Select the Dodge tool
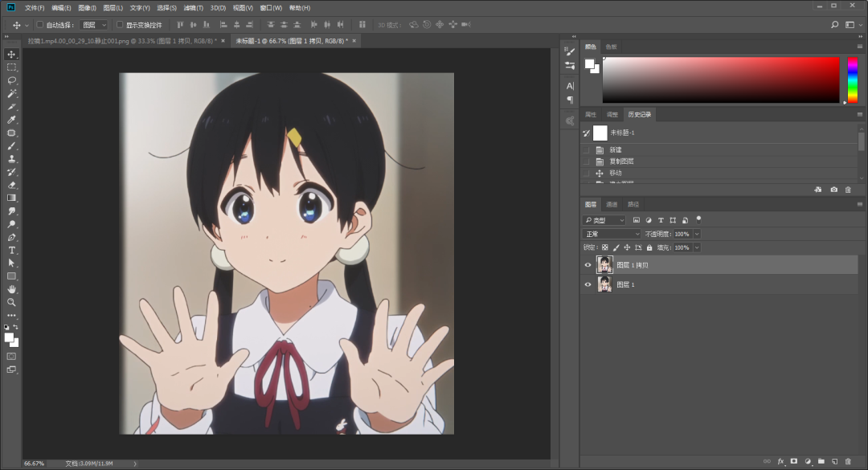Viewport: 868px width, 470px height. pos(11,224)
